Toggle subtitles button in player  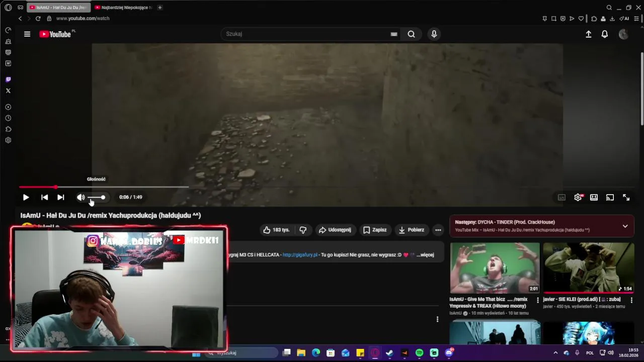point(561,198)
